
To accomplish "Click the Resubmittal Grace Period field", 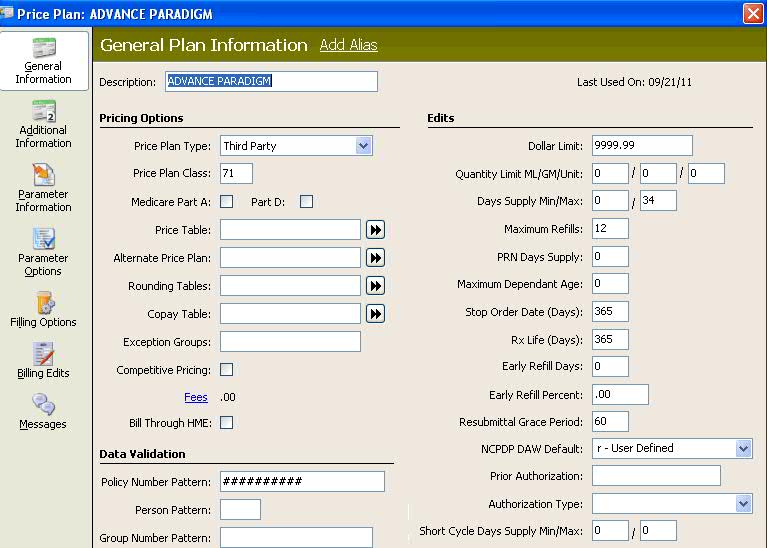I will (610, 421).
